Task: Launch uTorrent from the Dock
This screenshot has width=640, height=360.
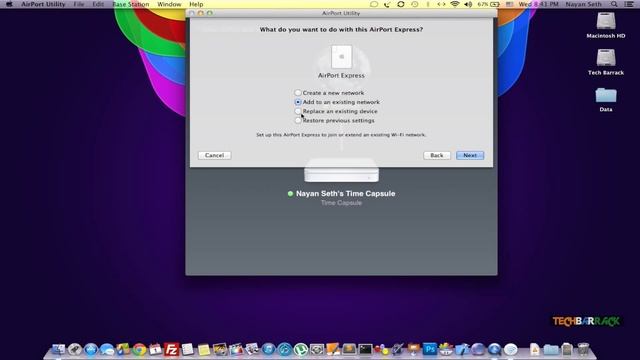Action: (x=301, y=349)
